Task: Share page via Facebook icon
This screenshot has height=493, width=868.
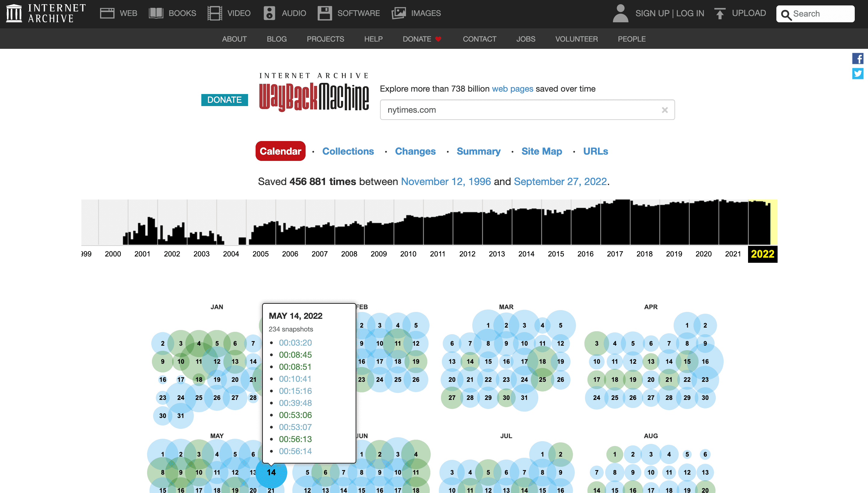Action: tap(857, 58)
